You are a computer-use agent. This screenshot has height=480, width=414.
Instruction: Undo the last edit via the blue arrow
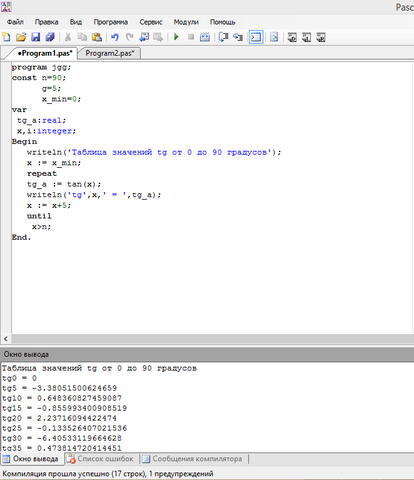115,37
